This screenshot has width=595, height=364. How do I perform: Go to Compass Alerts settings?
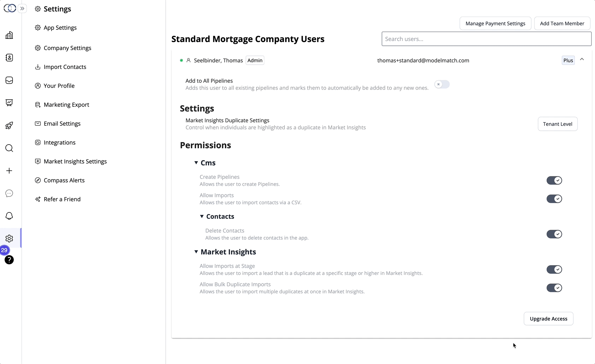coord(64,181)
